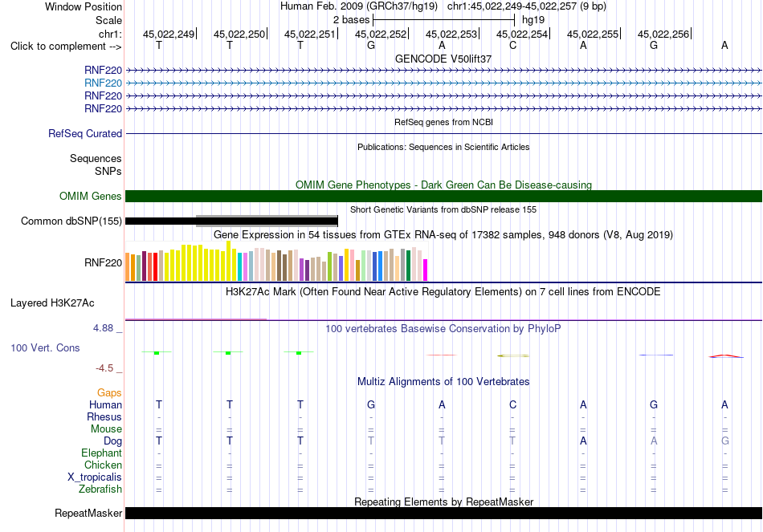The height and width of the screenshot is (532, 763).
Task: Click the Scale label
Action: pos(108,20)
